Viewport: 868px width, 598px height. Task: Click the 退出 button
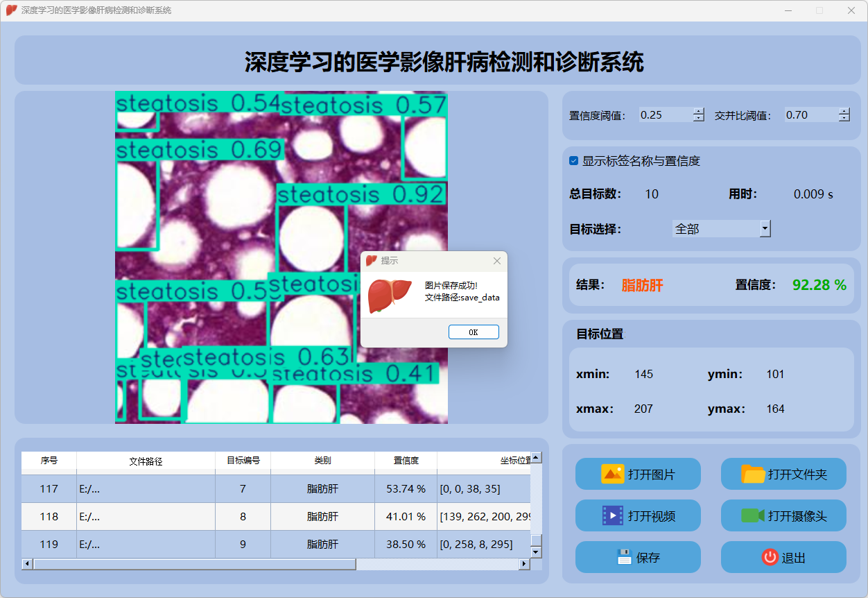783,557
